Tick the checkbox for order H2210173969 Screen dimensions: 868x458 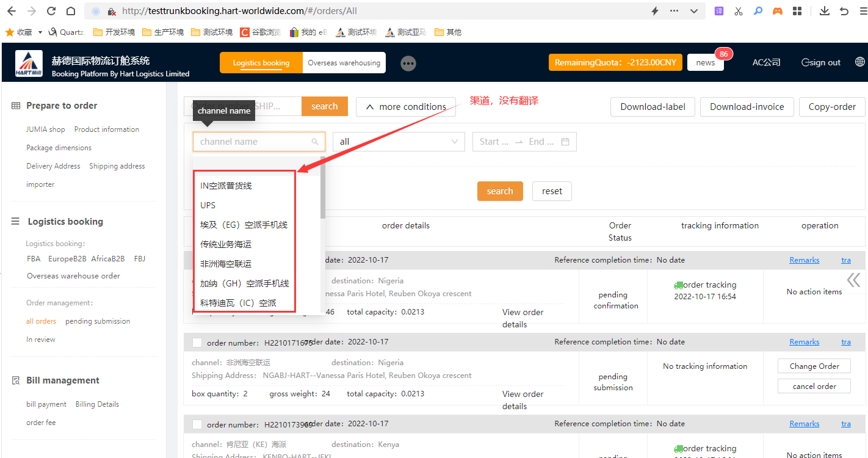197,424
